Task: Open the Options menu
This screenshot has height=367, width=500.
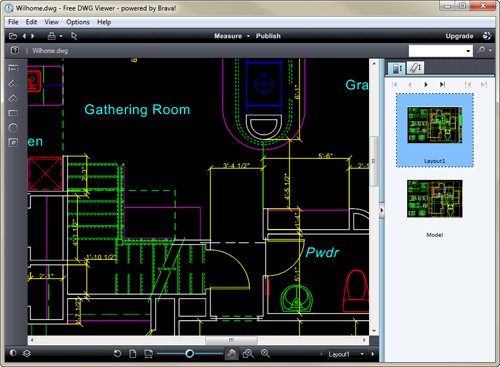Action: pos(78,22)
